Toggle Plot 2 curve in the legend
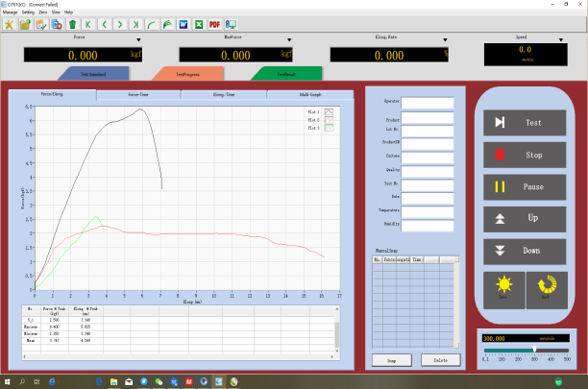The image size is (588, 389). [x=329, y=119]
